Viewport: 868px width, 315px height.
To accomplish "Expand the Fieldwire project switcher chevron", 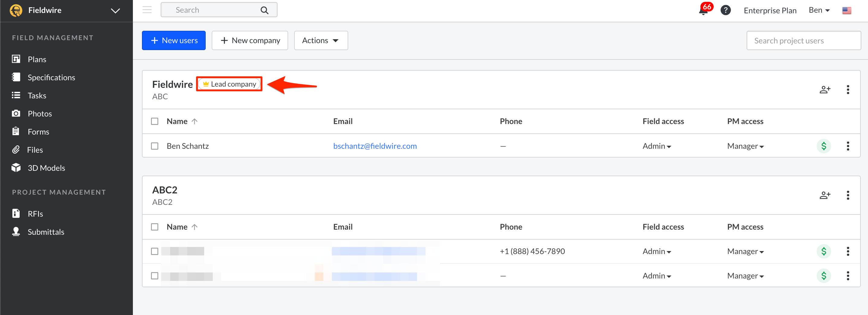I will [x=115, y=11].
